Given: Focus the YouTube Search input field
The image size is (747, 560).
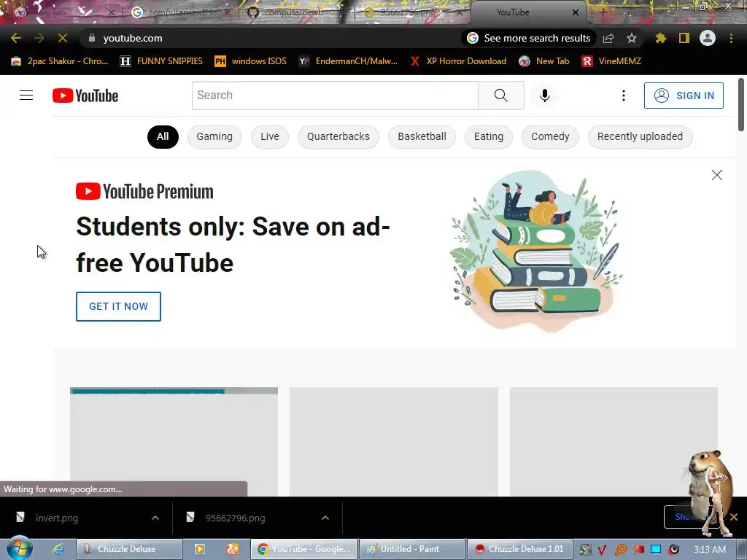Looking at the screenshot, I should [x=335, y=96].
